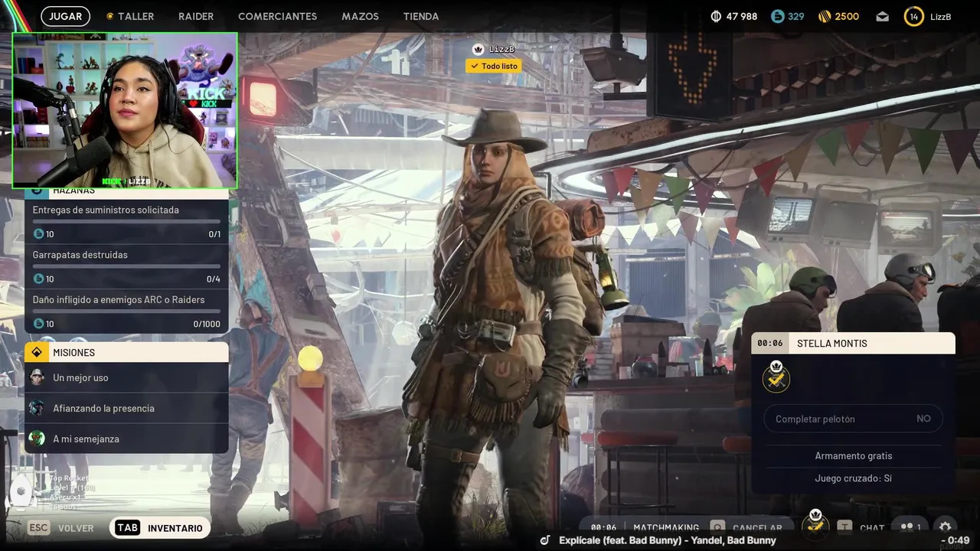Click the Todo listo ready badge

click(493, 66)
